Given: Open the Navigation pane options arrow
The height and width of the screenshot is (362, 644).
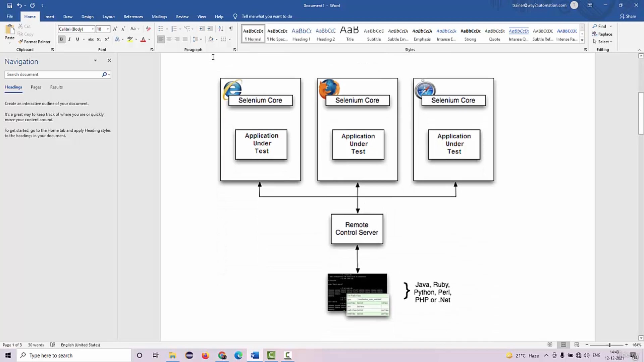Looking at the screenshot, I should [x=95, y=60].
